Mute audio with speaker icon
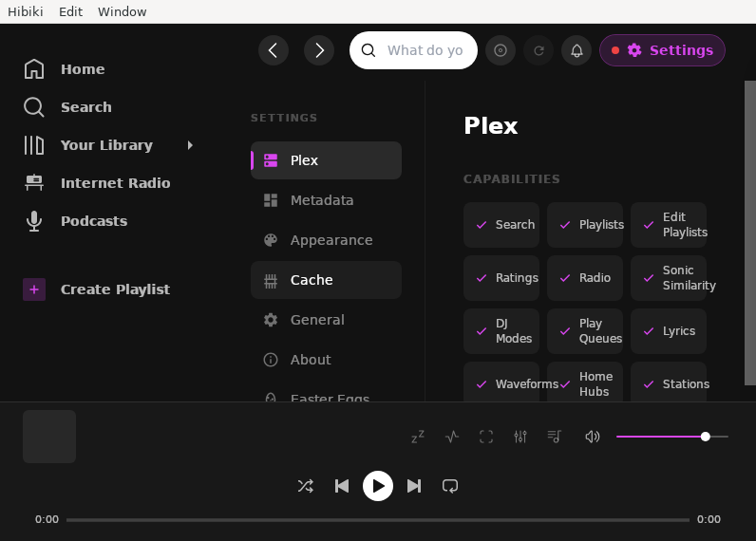 tap(592, 437)
